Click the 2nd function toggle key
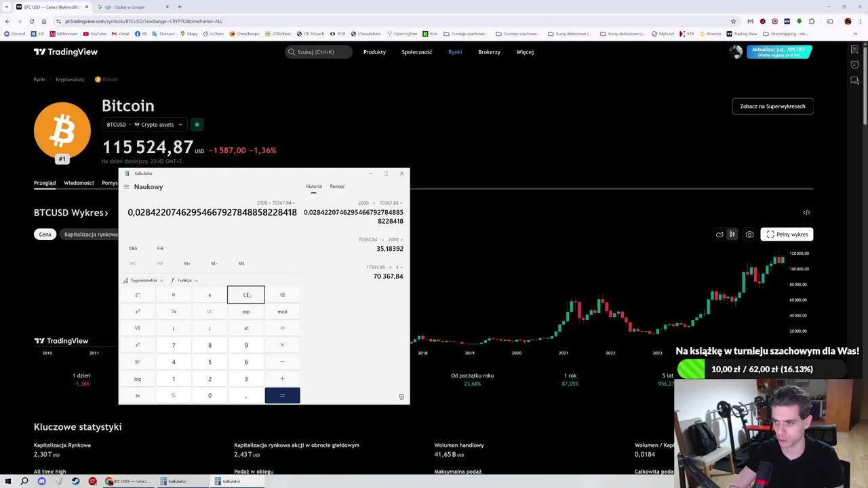This screenshot has height=488, width=868. [x=138, y=295]
